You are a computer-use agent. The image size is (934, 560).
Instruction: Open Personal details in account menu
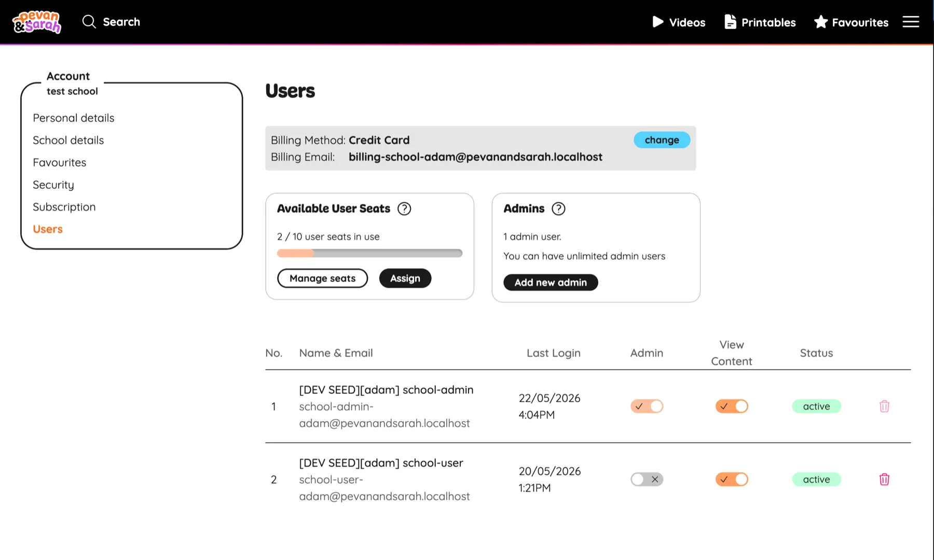pos(74,118)
